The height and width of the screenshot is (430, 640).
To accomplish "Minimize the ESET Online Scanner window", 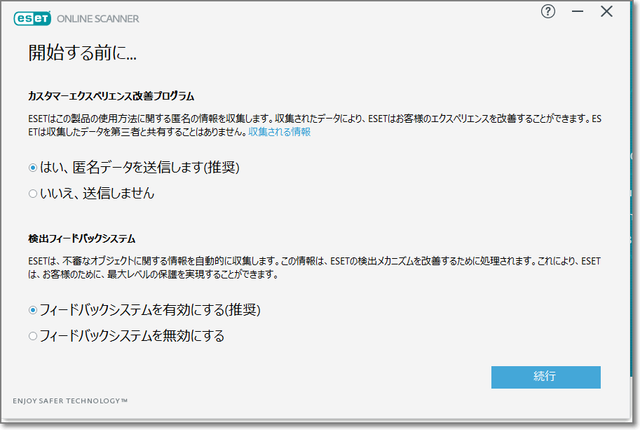I will tap(577, 12).
